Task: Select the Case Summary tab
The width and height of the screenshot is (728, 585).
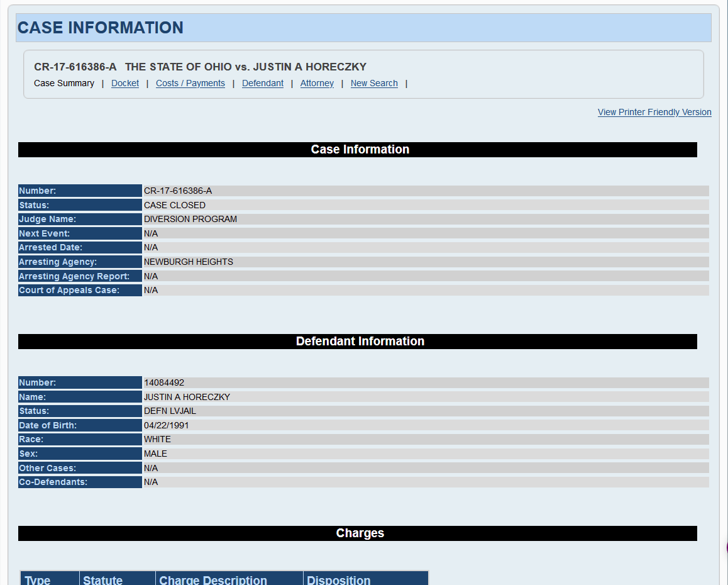Action: pyautogui.click(x=64, y=83)
